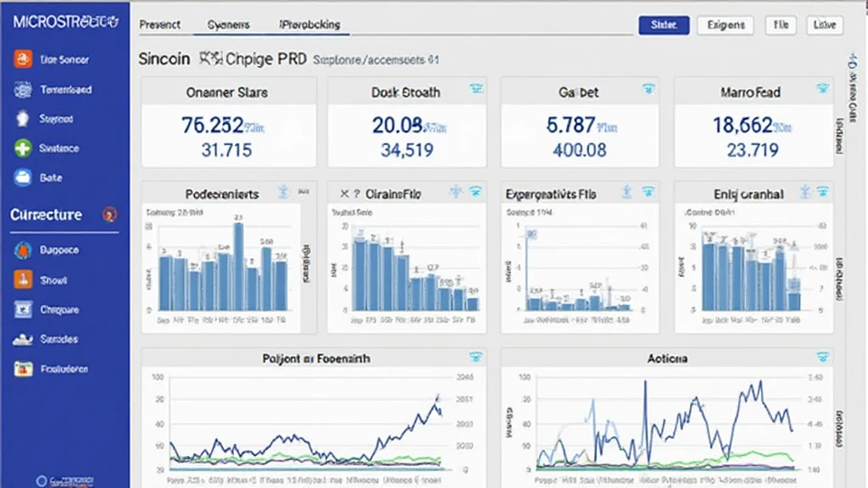Click the blue Sixter button

point(664,25)
